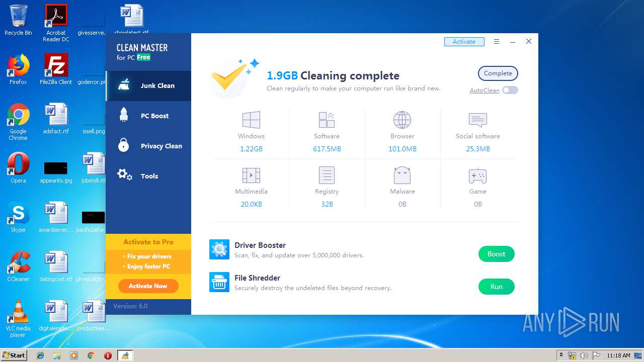Select the Game category controller icon
The height and width of the screenshot is (362, 644).
[x=477, y=175]
